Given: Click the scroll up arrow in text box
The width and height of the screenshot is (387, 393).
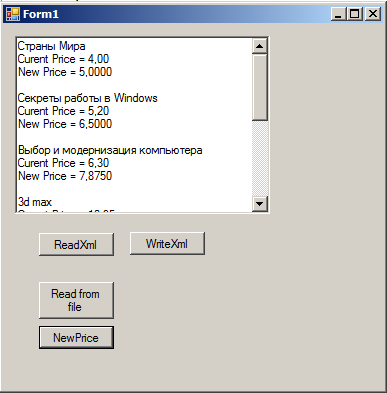Looking at the screenshot, I should (x=260, y=46).
